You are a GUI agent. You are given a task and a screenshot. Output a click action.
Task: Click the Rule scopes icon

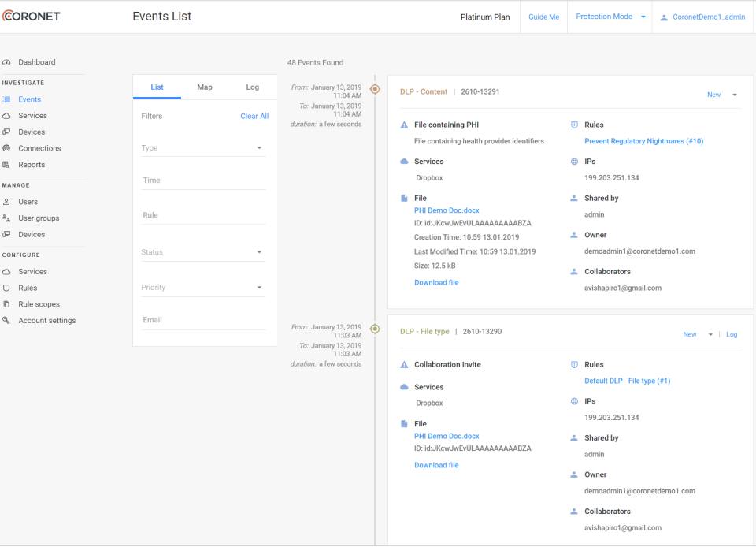point(6,304)
